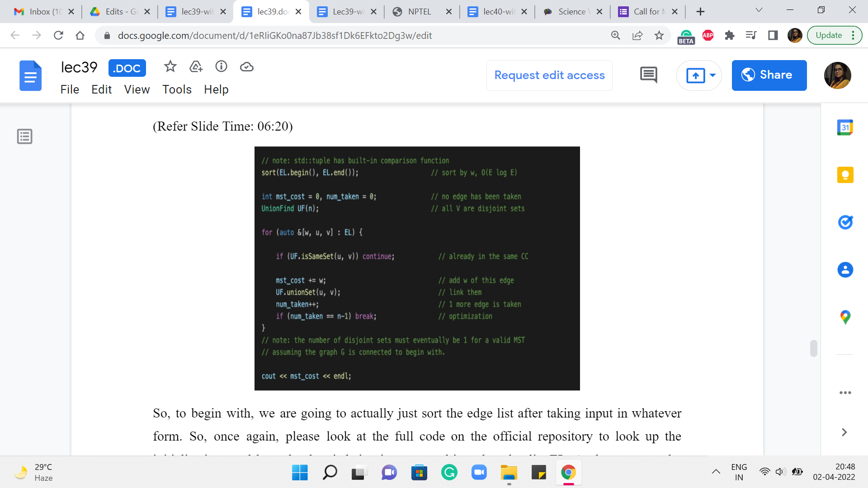Open Google Tasks in the side panel
The width and height of the screenshot is (868, 488).
coord(845,222)
